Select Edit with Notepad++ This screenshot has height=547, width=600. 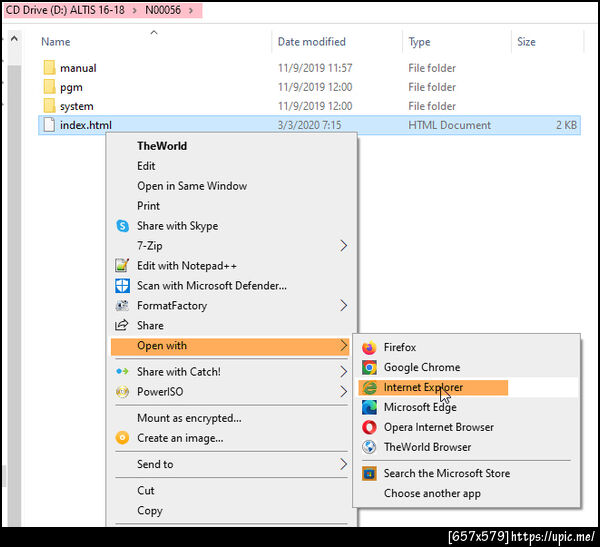coord(187,266)
